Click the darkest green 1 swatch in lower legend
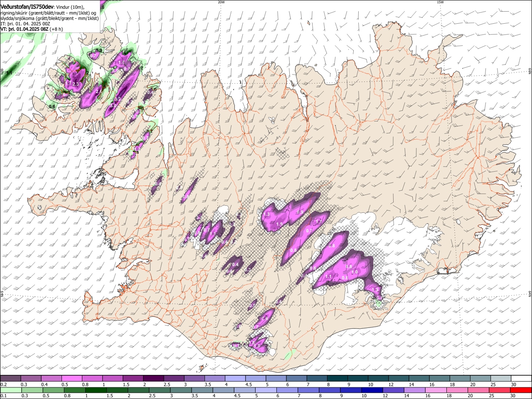532x399 pixels. (96, 390)
